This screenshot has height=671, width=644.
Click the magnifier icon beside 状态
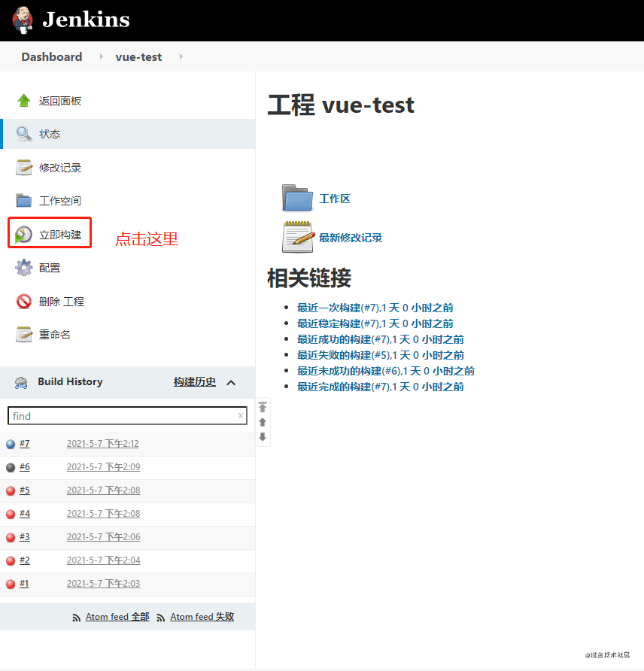pyautogui.click(x=23, y=133)
